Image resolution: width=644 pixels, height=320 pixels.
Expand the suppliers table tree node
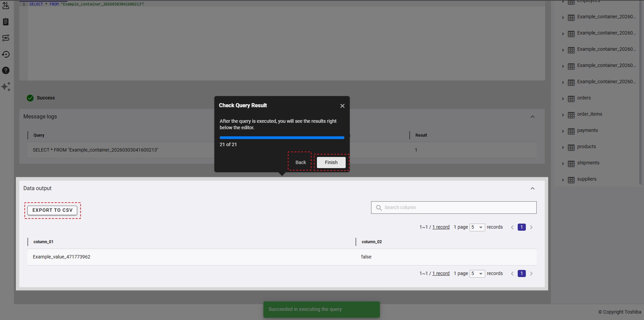(x=563, y=180)
